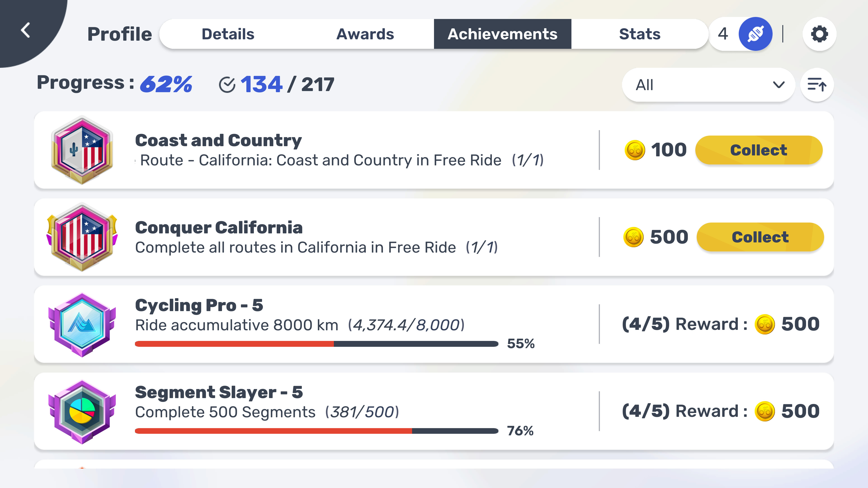The image size is (868, 488).
Task: Open the All filter dropdown
Action: click(708, 84)
